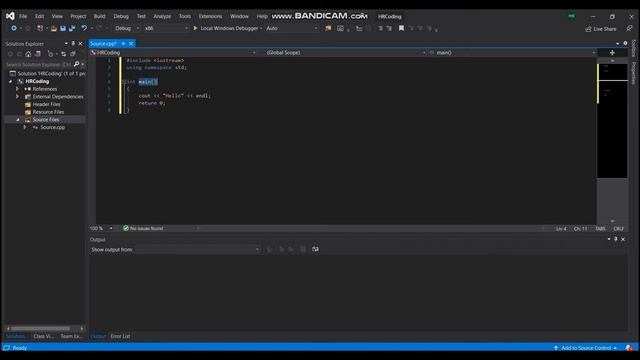Pin the Solution Explorer panel
The image size is (640, 360).
pyautogui.click(x=73, y=43)
